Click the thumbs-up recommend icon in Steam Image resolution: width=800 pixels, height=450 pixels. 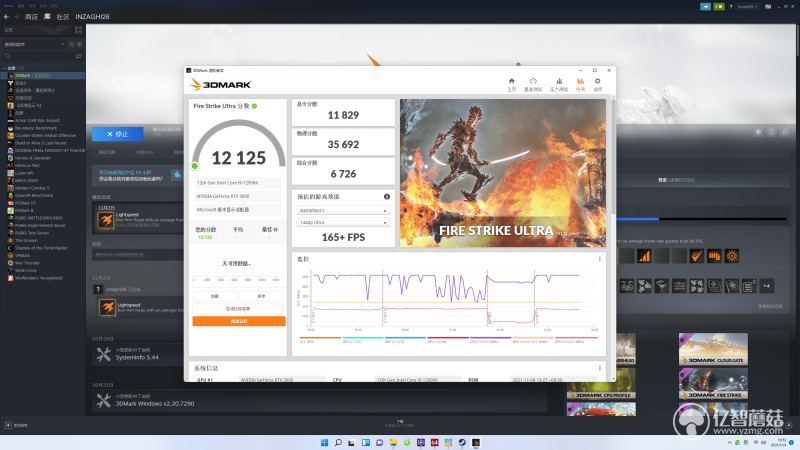pyautogui.click(x=177, y=174)
